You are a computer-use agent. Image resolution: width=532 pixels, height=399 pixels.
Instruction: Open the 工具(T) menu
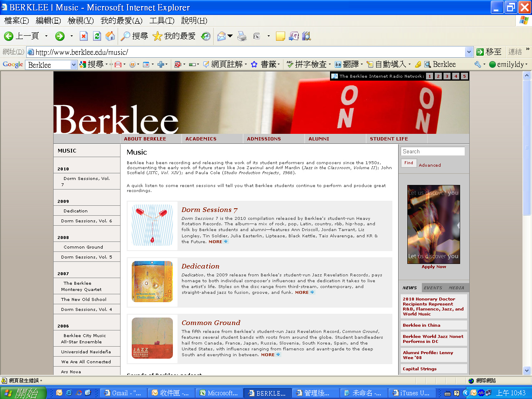tap(162, 20)
